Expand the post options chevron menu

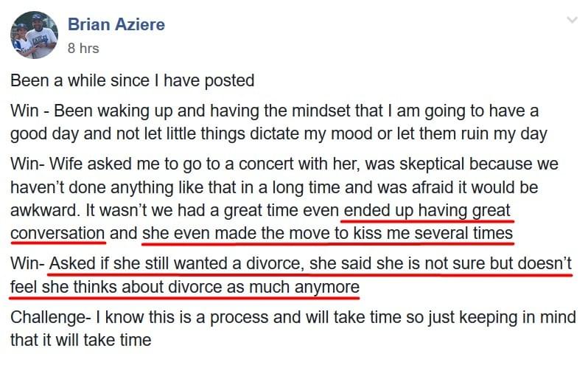pos(572,20)
